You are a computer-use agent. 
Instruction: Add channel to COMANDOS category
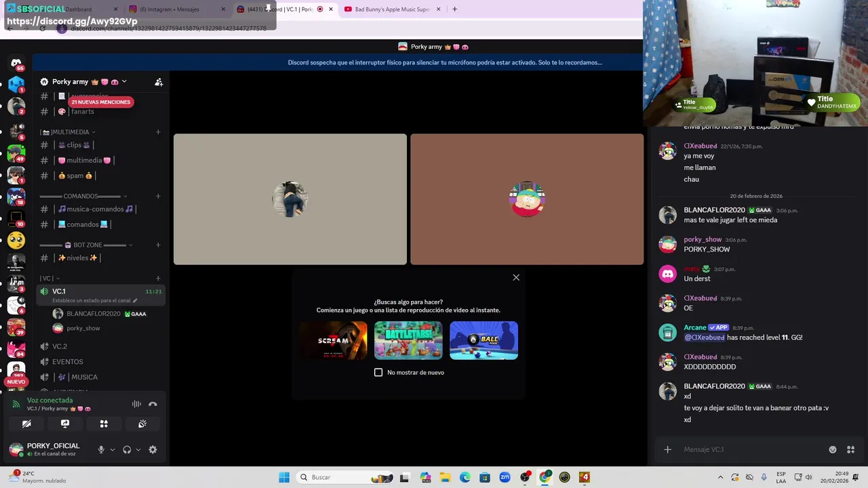click(x=158, y=196)
